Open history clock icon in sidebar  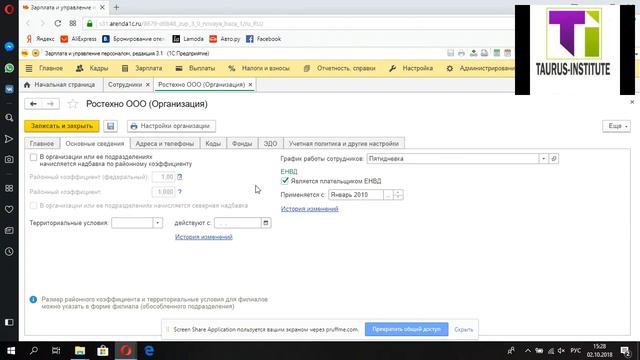(x=9, y=251)
